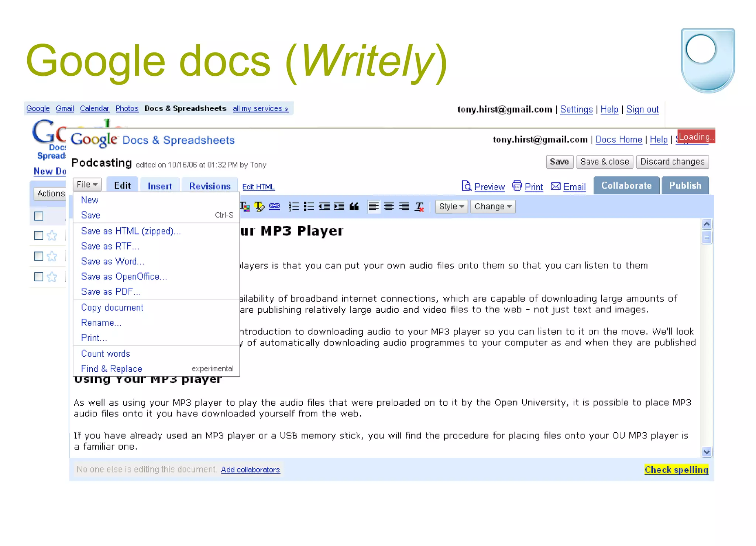
Task: Switch to the Edit tab
Action: (x=122, y=185)
